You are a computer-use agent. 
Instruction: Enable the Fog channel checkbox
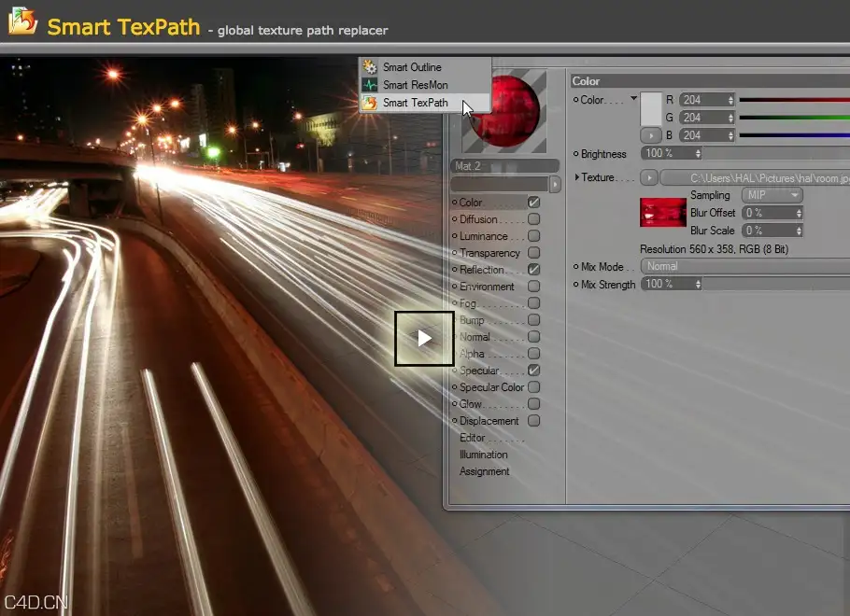click(x=534, y=302)
